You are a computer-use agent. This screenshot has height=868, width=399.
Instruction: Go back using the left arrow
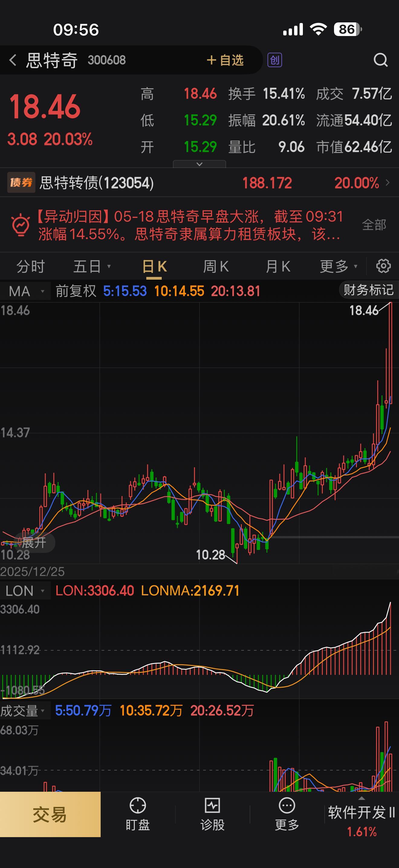[x=13, y=60]
